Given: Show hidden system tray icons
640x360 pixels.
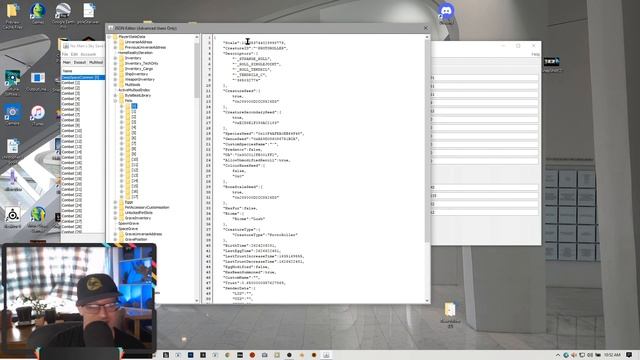Looking at the screenshot, I should coord(558,355).
